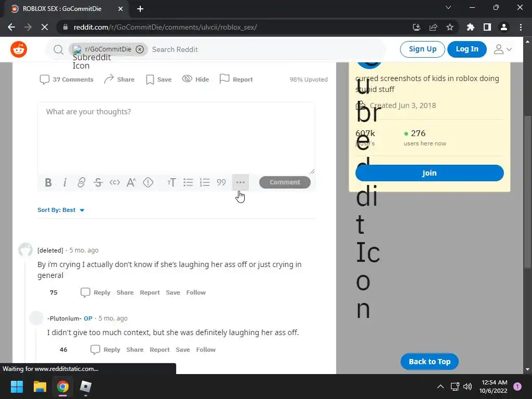
Task: Show hidden system tray icons
Action: (x=440, y=387)
